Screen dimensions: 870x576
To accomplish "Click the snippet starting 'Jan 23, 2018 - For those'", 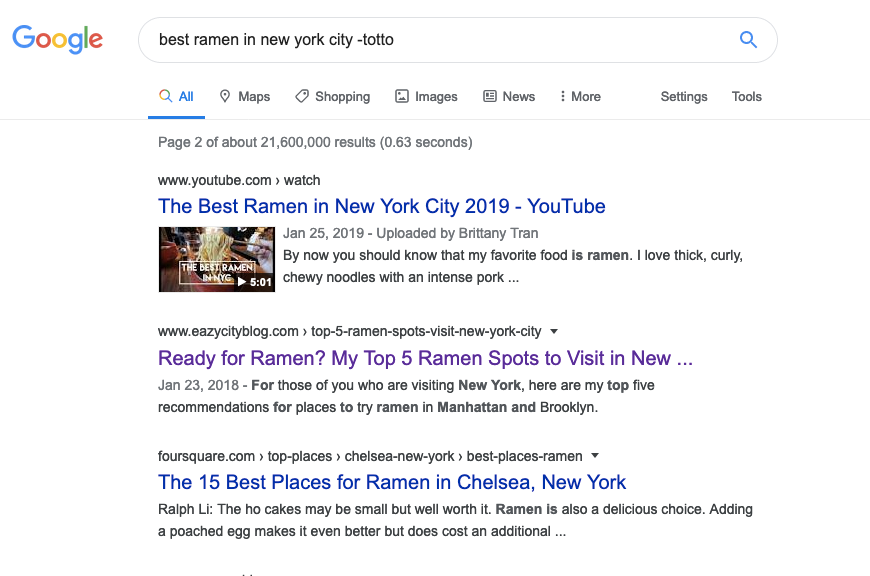I will (x=406, y=396).
